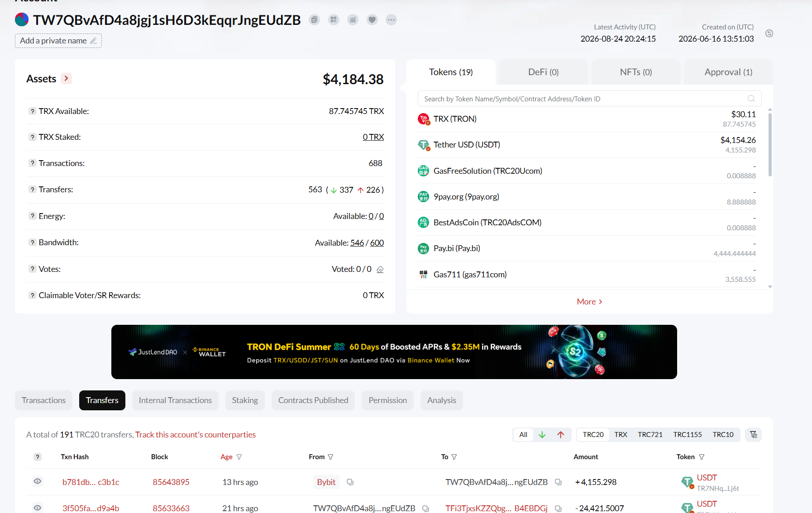Switch to the Internal Transactions tab

(x=175, y=400)
